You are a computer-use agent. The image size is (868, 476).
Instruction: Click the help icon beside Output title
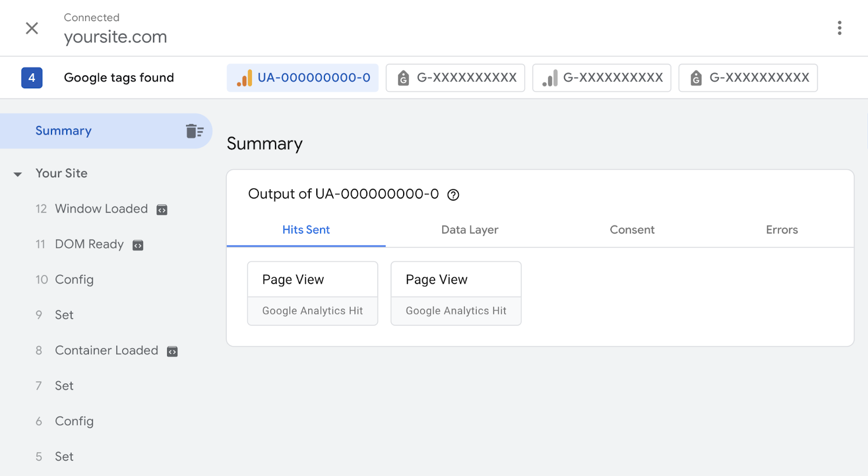coord(453,195)
